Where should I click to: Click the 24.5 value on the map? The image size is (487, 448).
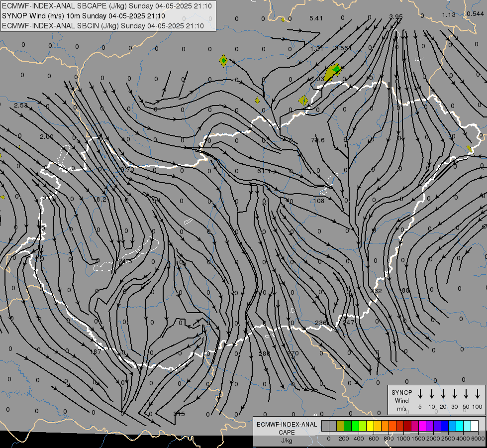pyautogui.click(x=125, y=261)
